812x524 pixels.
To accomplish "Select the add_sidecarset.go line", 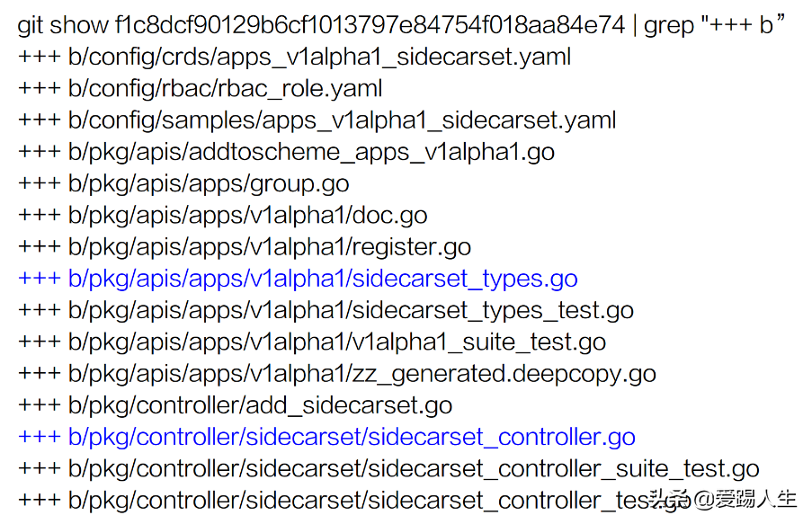I will (235, 404).
